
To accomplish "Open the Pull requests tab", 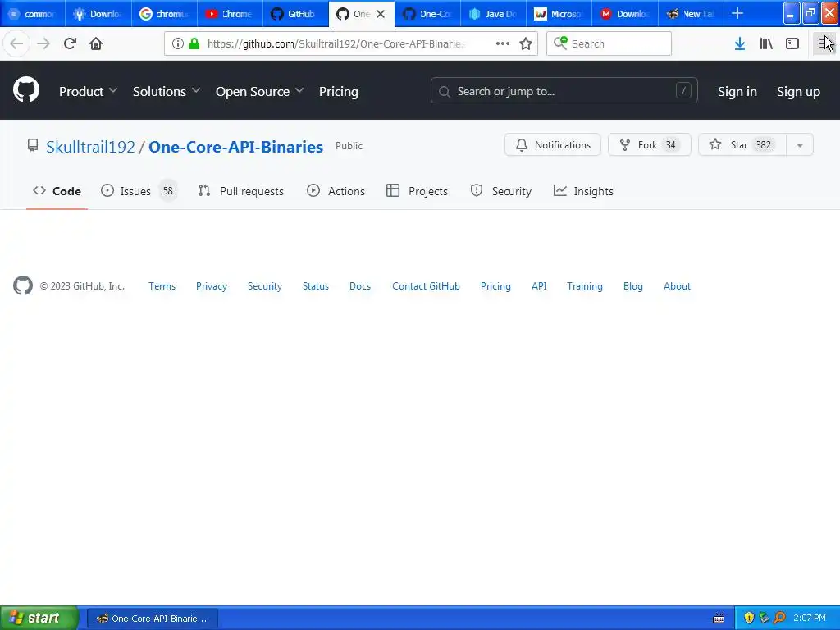I will tap(241, 190).
